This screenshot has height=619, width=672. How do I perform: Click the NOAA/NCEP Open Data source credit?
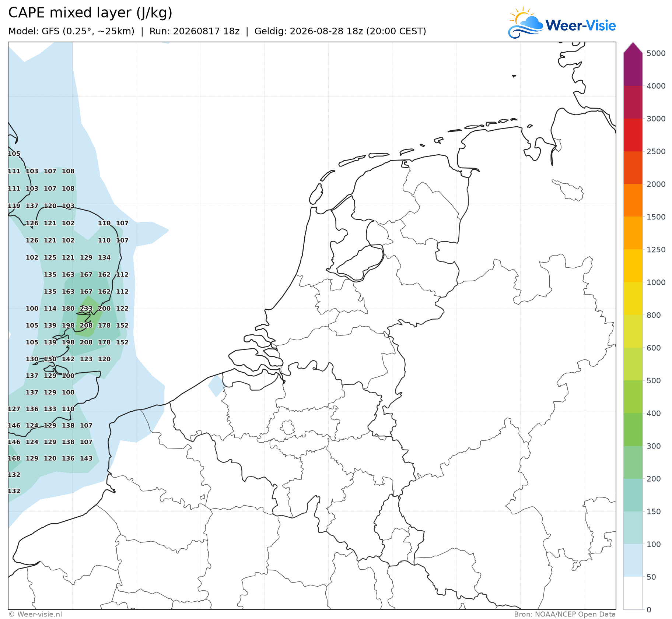click(565, 614)
